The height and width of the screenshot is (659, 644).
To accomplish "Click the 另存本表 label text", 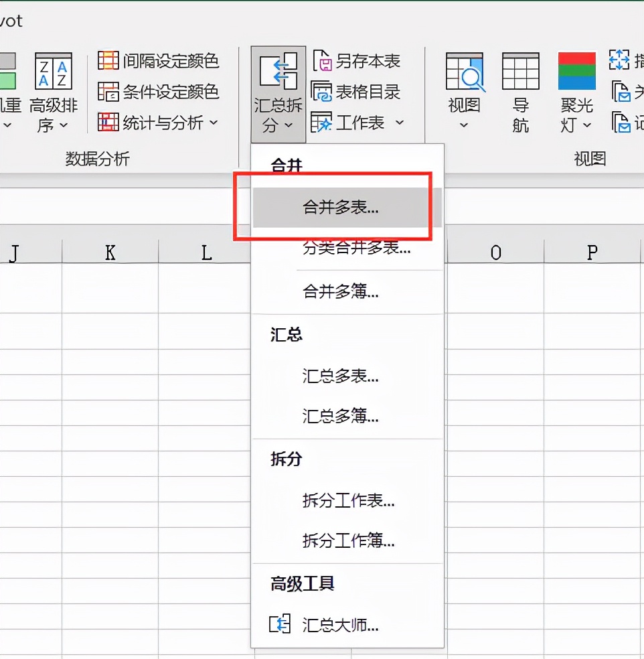I will click(x=368, y=61).
